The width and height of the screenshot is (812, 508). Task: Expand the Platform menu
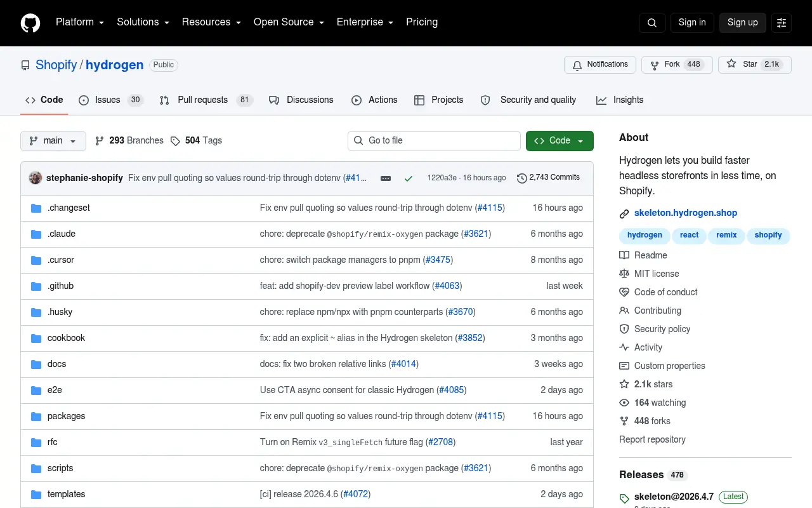point(79,22)
